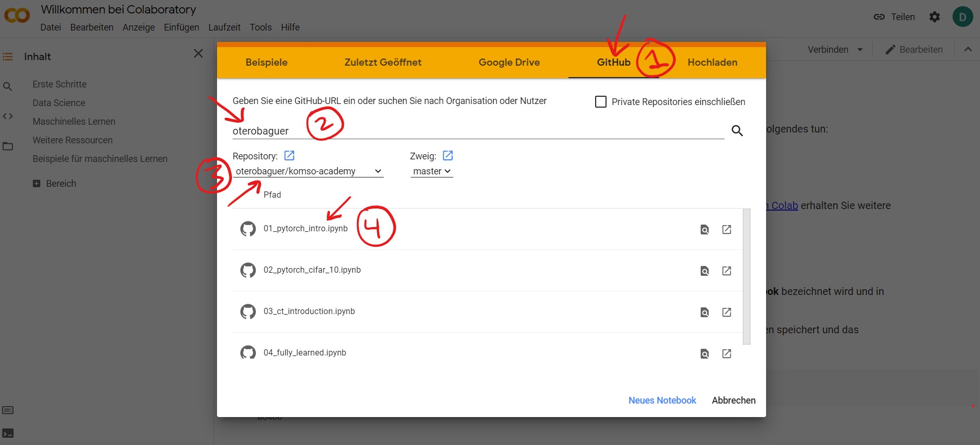Click the Teilen button text
The image size is (980, 445).
click(x=903, y=17)
